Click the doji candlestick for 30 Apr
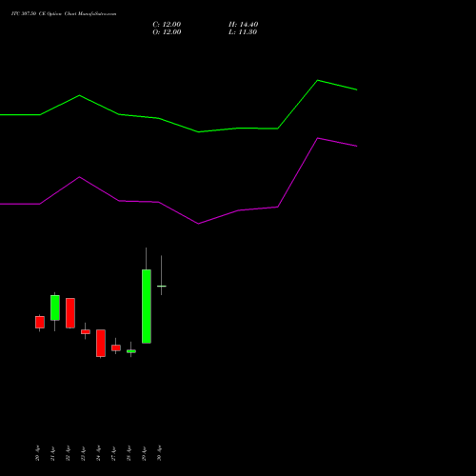This screenshot has width=476, height=476. click(x=162, y=286)
